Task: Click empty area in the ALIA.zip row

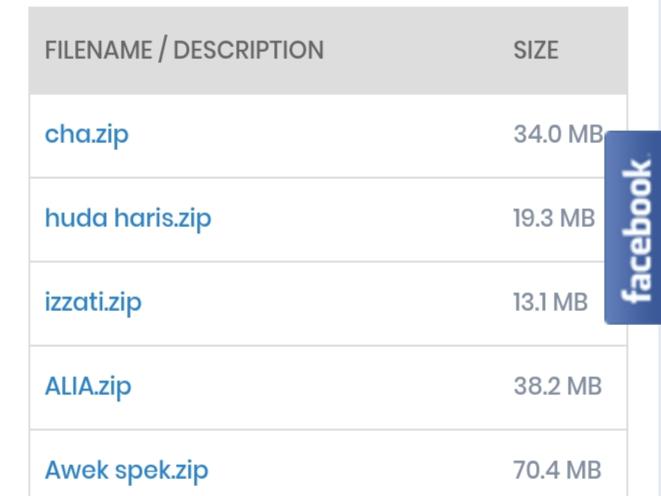Action: click(320, 386)
